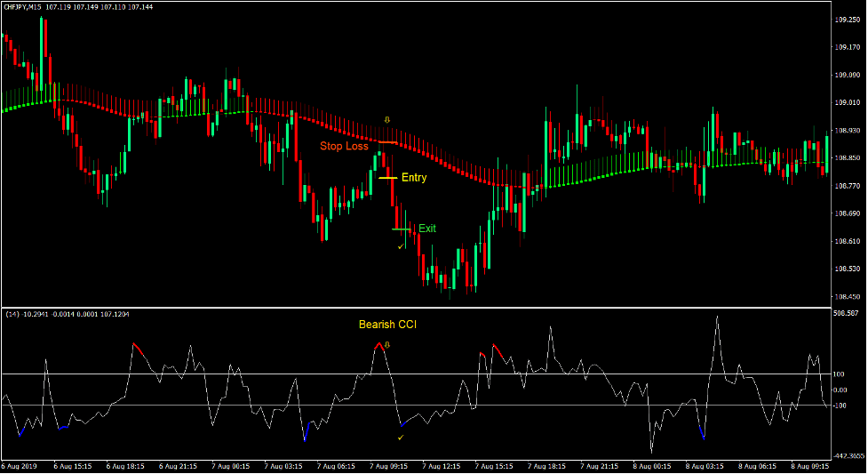The width and height of the screenshot is (868, 474).
Task: Click the Exit text label
Action: (427, 229)
